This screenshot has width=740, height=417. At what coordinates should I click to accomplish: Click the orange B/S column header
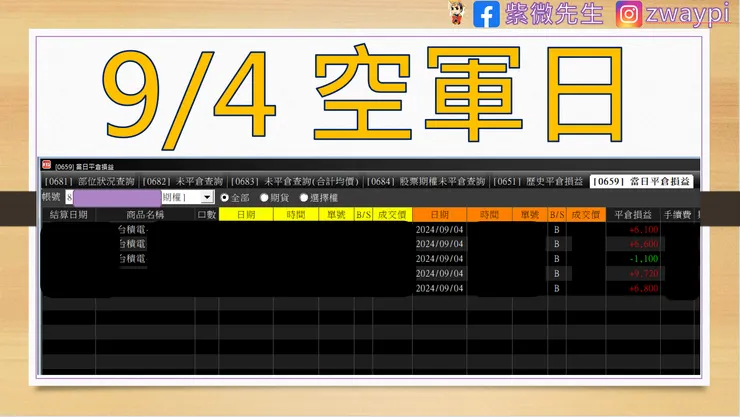pyautogui.click(x=557, y=215)
